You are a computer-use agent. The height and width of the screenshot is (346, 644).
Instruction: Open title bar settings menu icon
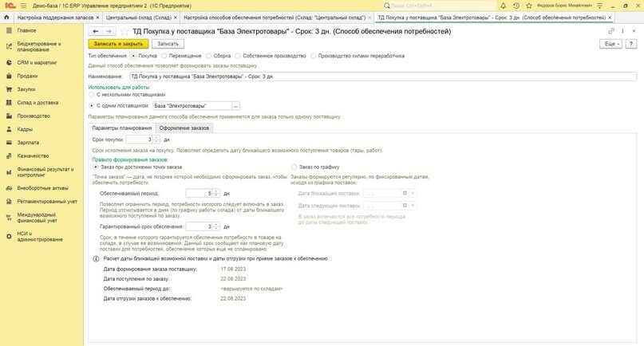pos(599,6)
